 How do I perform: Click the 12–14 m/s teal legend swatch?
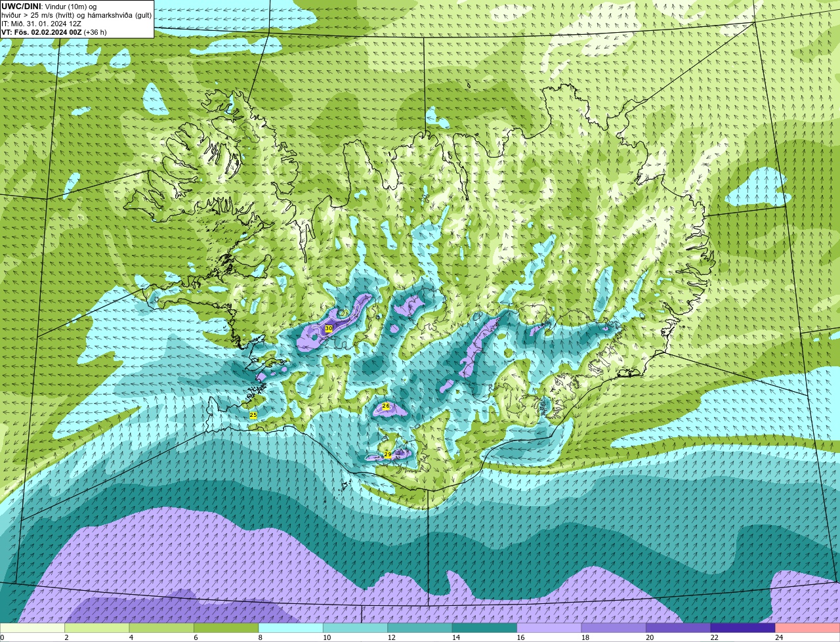(421, 628)
